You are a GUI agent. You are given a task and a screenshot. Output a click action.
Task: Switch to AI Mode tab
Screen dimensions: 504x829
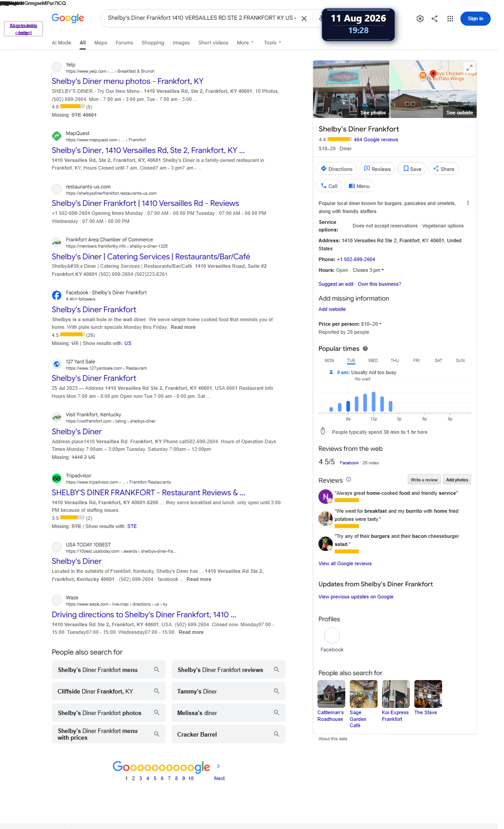point(61,43)
